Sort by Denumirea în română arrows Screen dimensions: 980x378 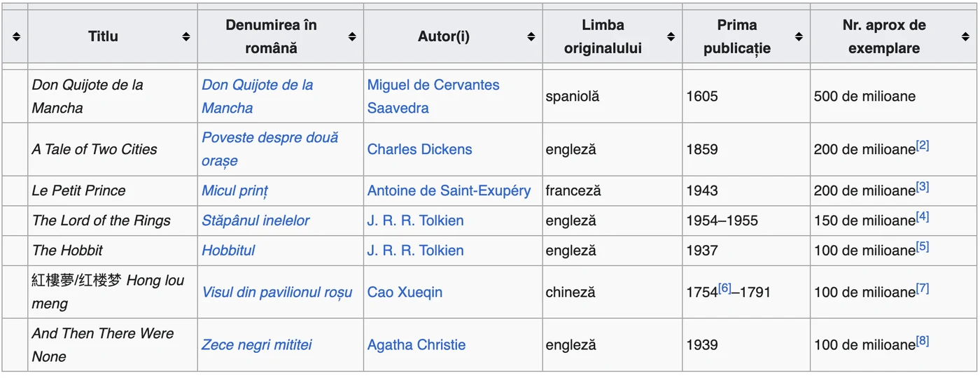[352, 37]
